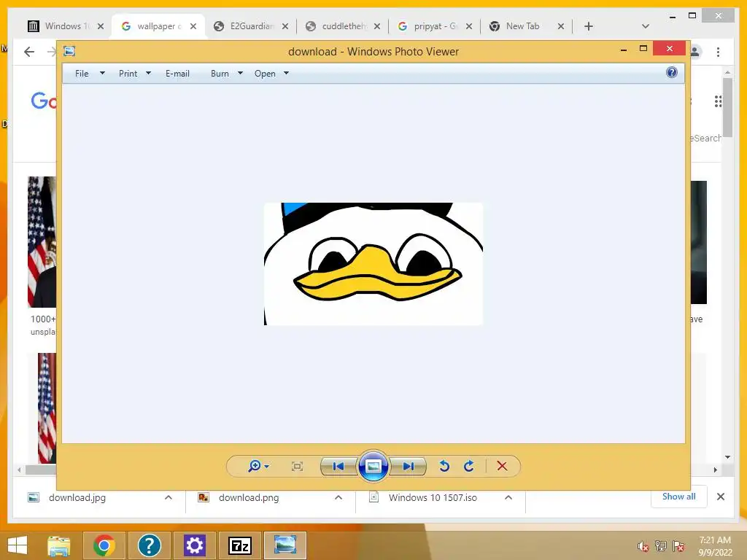The width and height of the screenshot is (747, 560).
Task: Click the network tray icon
Action: [661, 546]
